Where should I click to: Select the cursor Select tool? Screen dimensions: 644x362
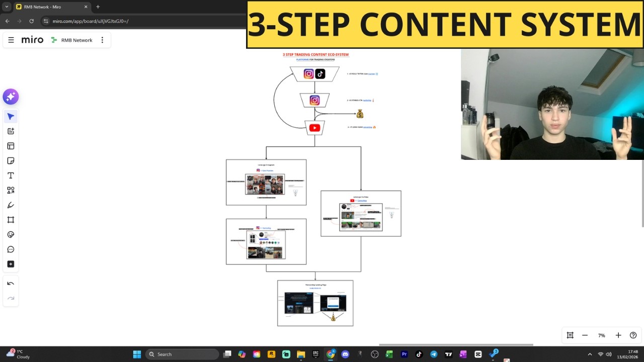[11, 117]
